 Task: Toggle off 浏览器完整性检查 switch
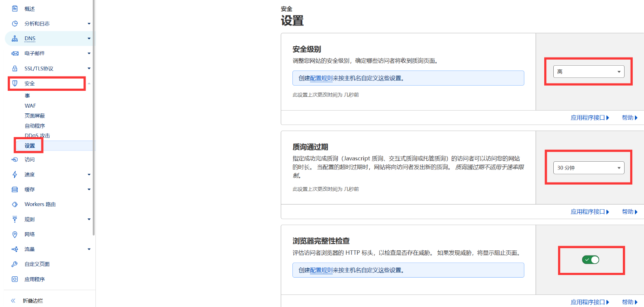coord(590,259)
